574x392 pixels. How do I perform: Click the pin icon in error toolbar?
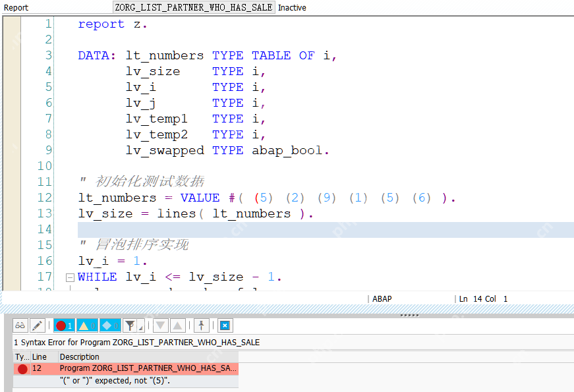tap(202, 325)
